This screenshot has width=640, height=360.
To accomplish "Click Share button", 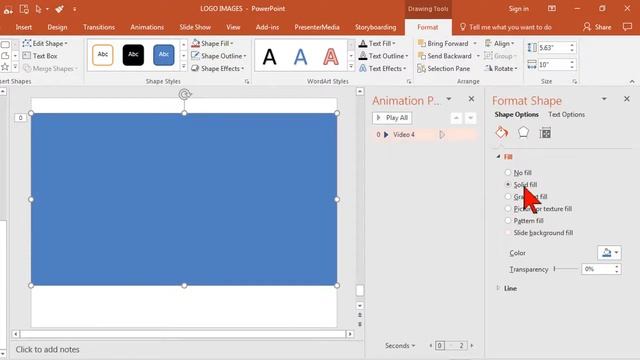I will click(597, 27).
